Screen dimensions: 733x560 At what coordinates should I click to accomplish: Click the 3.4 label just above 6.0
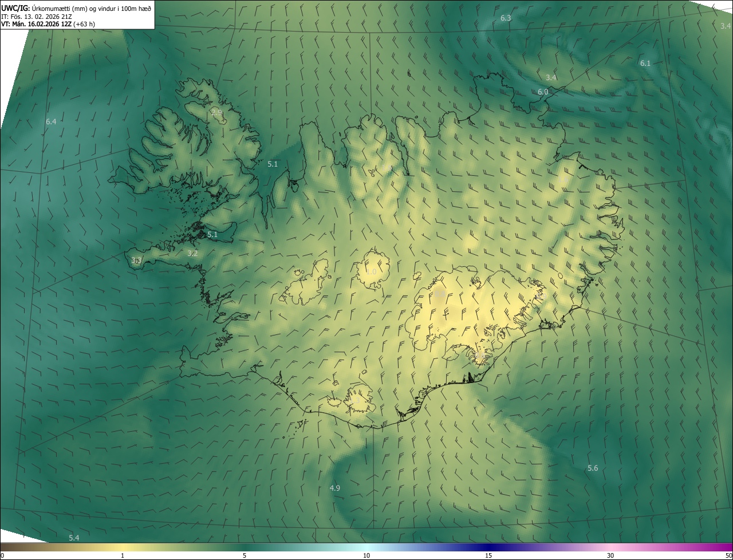551,77
